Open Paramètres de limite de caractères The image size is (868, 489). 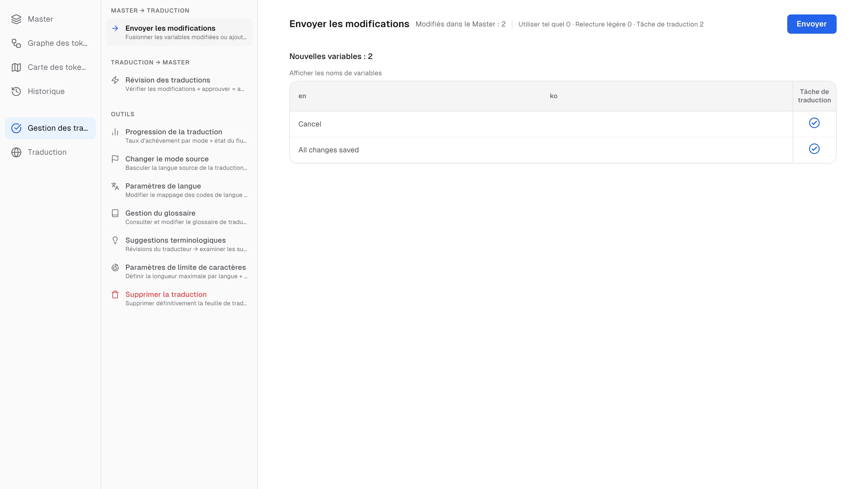point(179,271)
